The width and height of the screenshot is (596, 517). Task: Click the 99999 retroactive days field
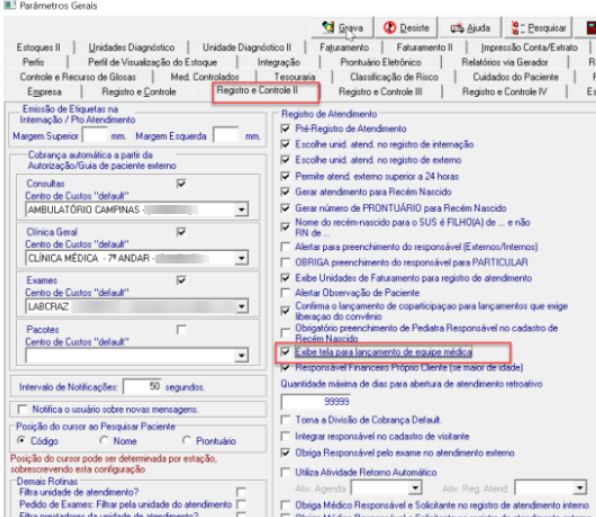[x=316, y=401]
